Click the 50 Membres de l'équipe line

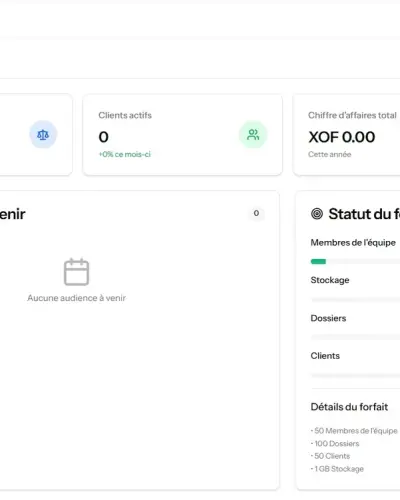(x=354, y=431)
